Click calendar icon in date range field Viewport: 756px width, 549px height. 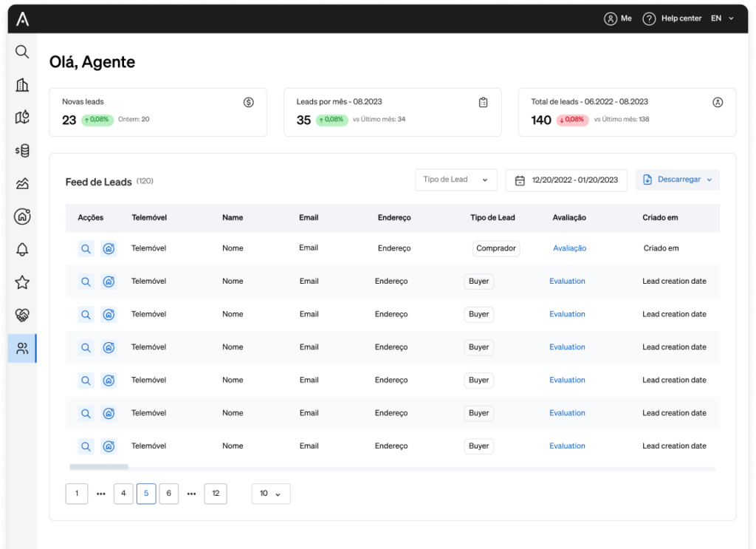point(520,180)
